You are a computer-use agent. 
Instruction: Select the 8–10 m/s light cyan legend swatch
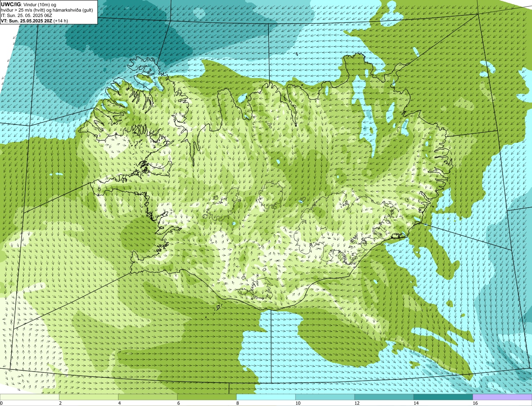266,397
